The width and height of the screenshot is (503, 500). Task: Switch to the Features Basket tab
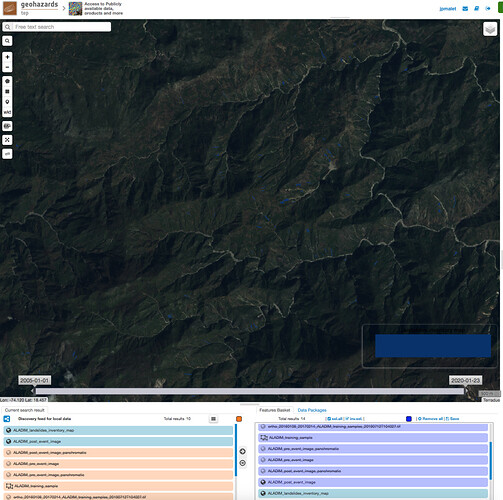click(275, 410)
